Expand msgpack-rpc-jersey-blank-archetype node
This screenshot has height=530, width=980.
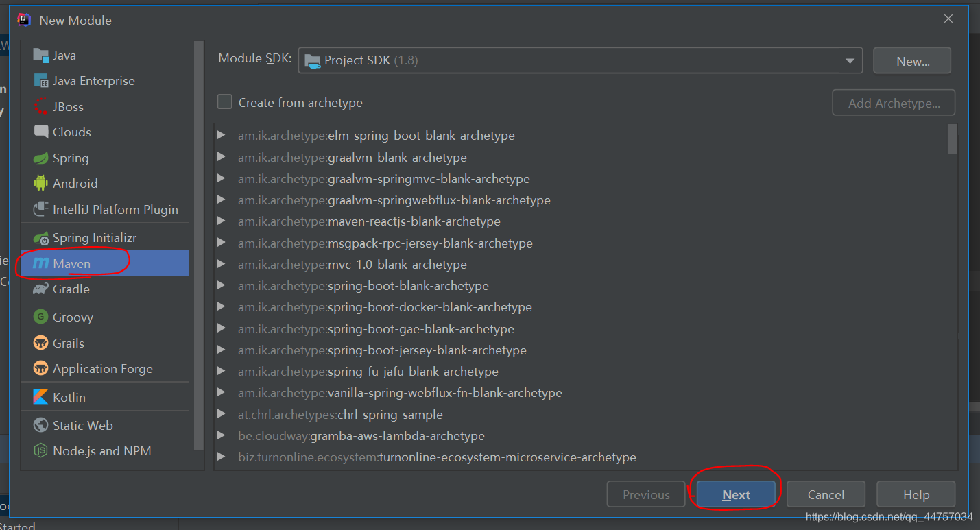[221, 243]
